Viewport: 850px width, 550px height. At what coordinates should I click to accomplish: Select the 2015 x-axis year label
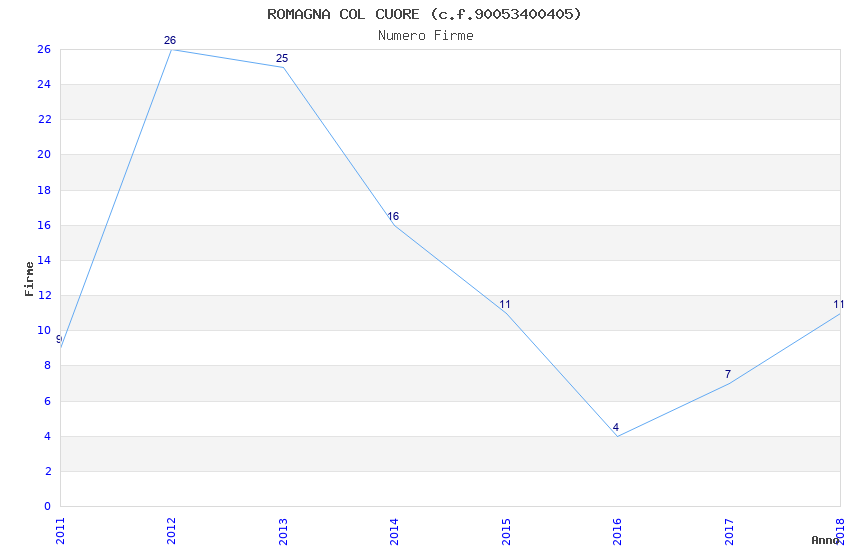pos(506,531)
